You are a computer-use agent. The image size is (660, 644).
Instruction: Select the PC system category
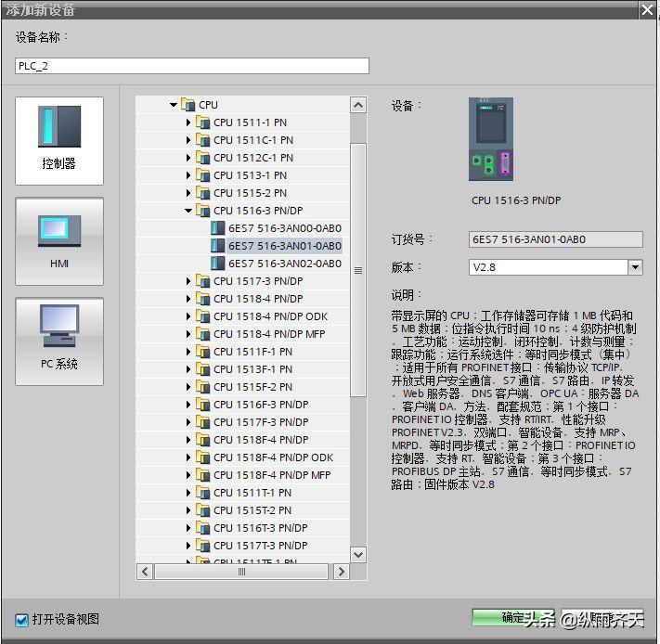pyautogui.click(x=59, y=341)
